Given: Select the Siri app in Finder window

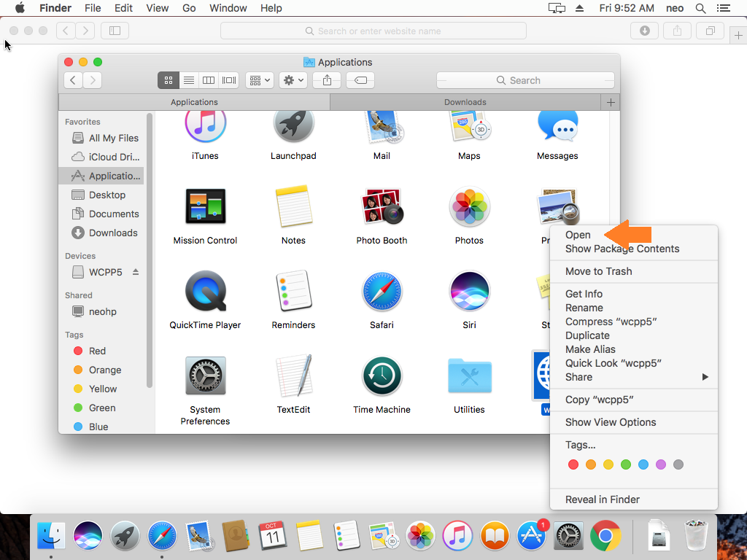Looking at the screenshot, I should (469, 291).
